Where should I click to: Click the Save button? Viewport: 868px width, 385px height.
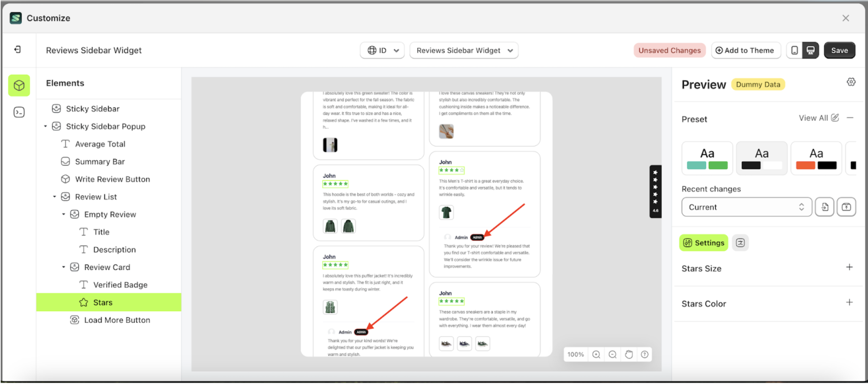(839, 50)
